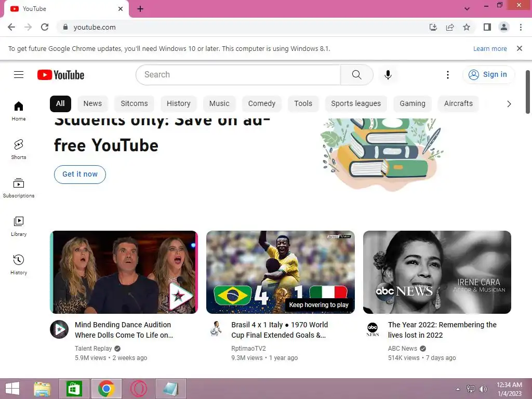Open The Year 2022 video title
This screenshot has height=399, width=532.
[442, 330]
